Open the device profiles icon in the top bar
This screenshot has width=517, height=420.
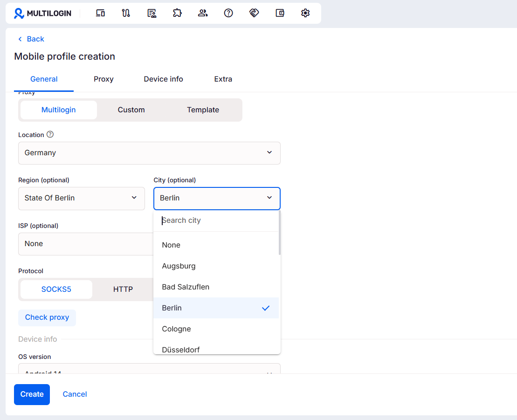pos(100,13)
